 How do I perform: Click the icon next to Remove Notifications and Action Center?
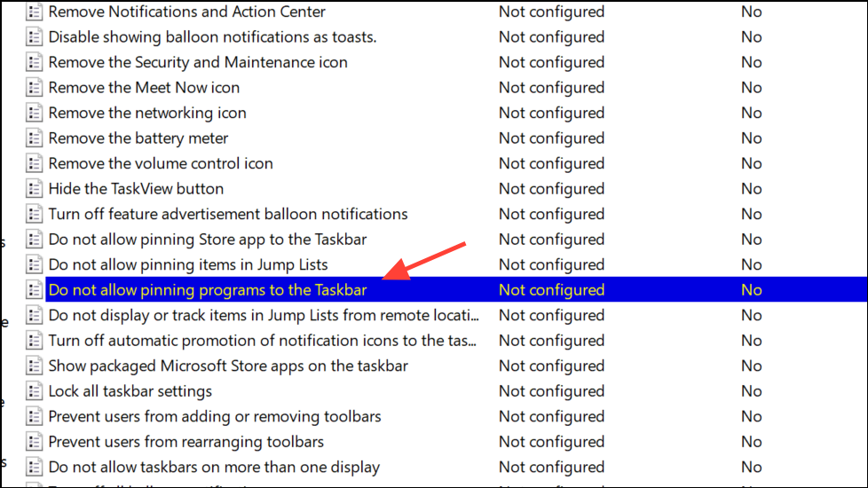point(35,12)
